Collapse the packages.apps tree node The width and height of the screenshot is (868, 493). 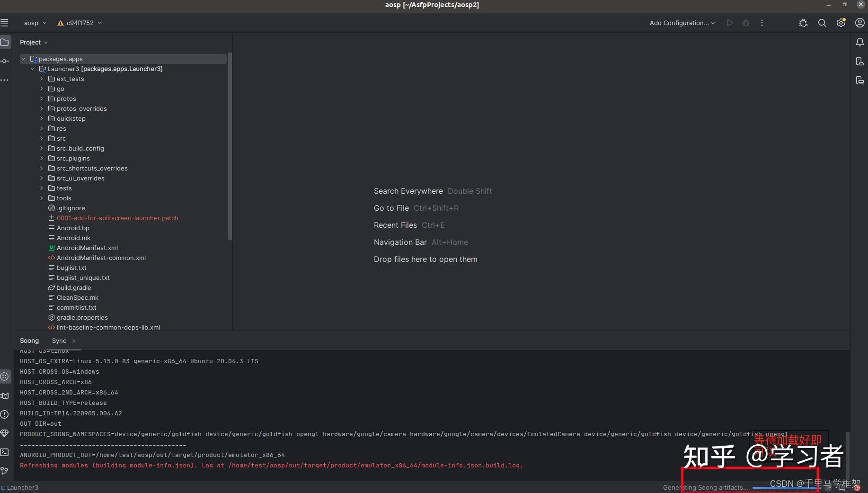tap(24, 59)
